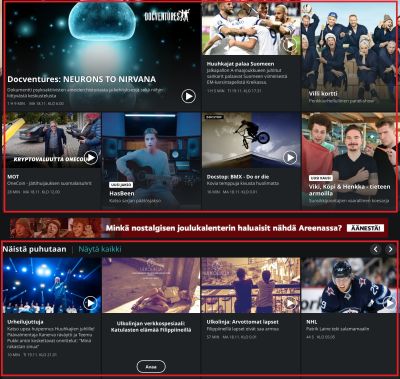Image resolution: width=400 pixels, height=379 pixels.
Task: Click the ÄÄNESTÄ! vote button
Action: [x=365, y=228]
